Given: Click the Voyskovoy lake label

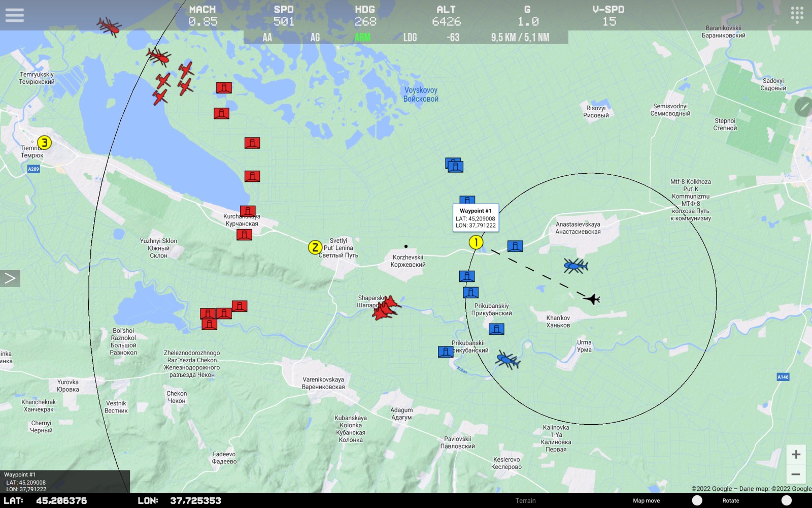Looking at the screenshot, I should point(421,94).
